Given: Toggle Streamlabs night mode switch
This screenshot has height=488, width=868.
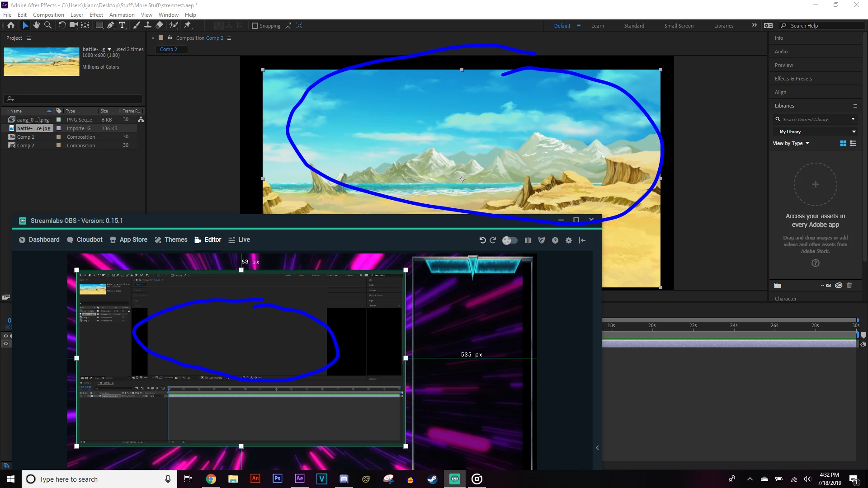Looking at the screenshot, I should 510,240.
